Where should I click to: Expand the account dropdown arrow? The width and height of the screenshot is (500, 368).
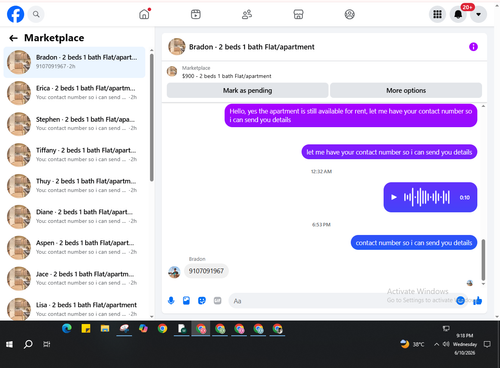click(x=478, y=14)
